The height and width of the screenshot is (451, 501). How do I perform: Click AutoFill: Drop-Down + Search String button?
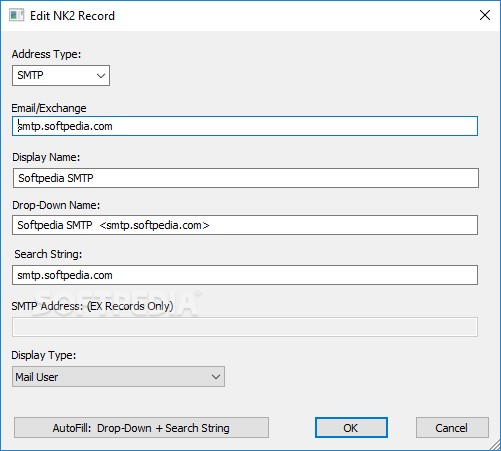pos(141,428)
